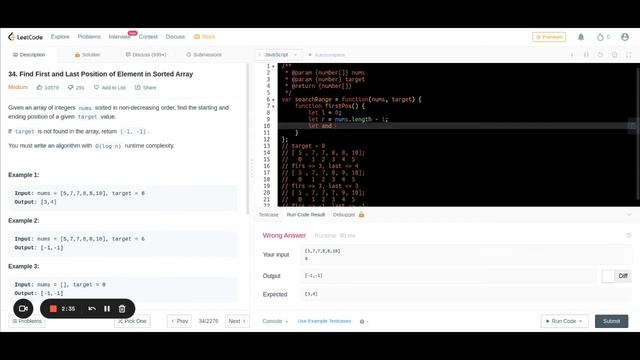Viewport: 640px width, 360px height.
Task: Click the description panel scrollbar
Action: point(247,139)
